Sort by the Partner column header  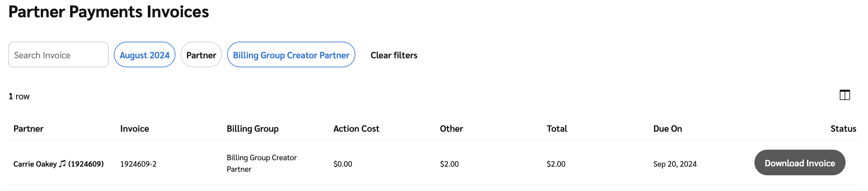click(28, 129)
